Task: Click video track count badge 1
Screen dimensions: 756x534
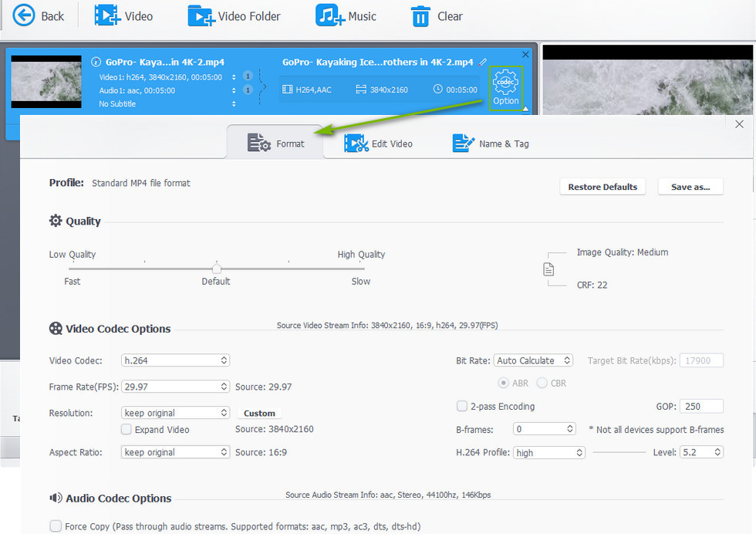Action: [248, 76]
